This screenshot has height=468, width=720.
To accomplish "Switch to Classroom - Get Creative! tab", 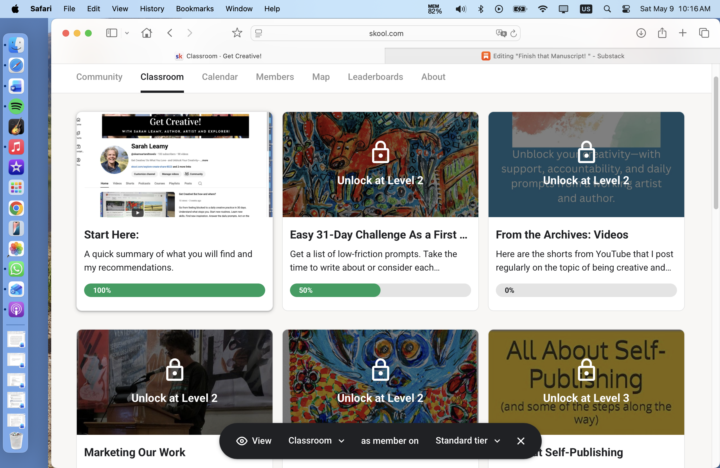I will point(219,56).
